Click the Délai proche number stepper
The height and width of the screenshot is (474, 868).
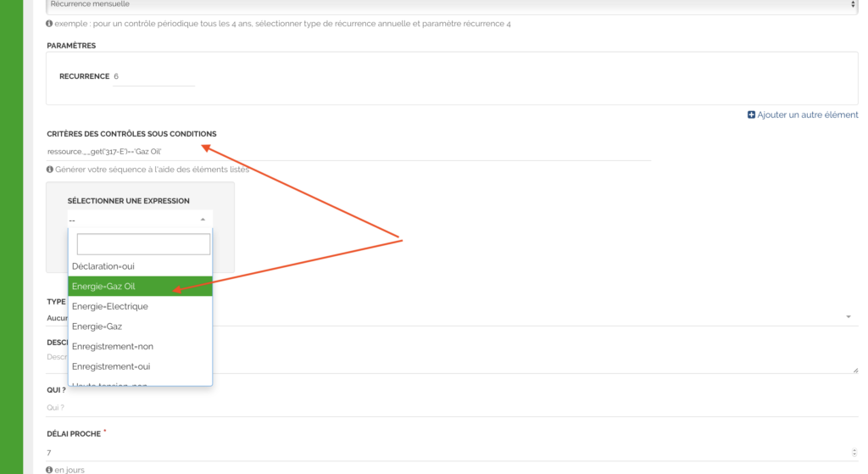[854, 453]
